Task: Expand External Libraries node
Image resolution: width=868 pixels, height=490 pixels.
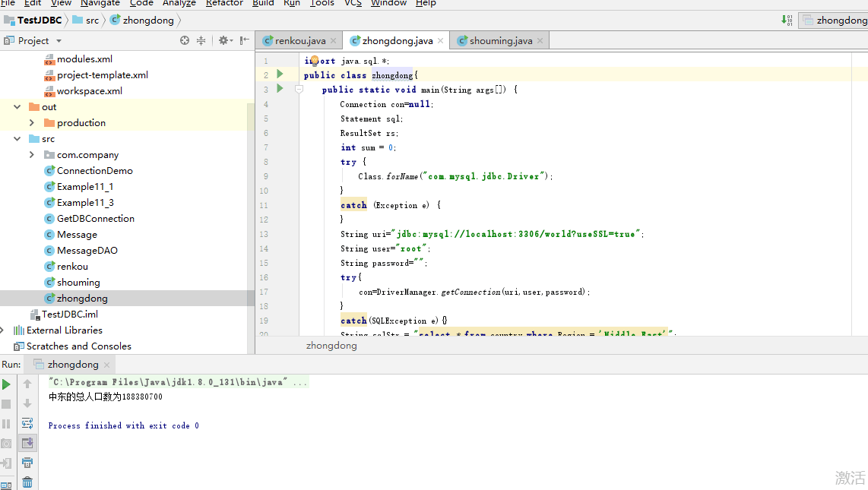Action: click(x=2, y=330)
